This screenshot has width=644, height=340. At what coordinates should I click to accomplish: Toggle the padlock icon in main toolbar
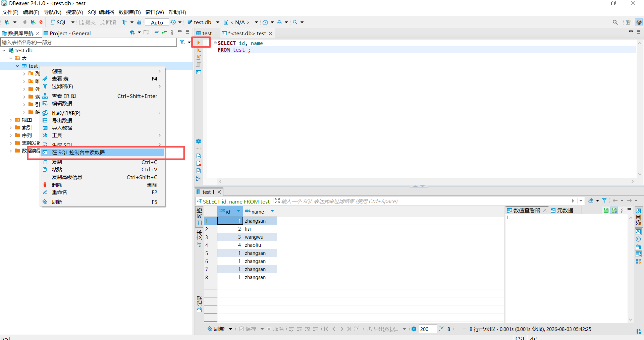[139, 22]
